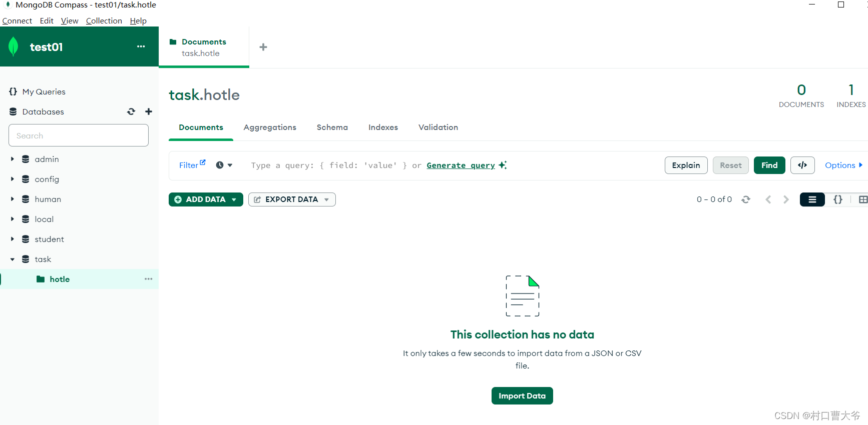The height and width of the screenshot is (425, 868).
Task: Switch to the Schema tab
Action: (332, 127)
